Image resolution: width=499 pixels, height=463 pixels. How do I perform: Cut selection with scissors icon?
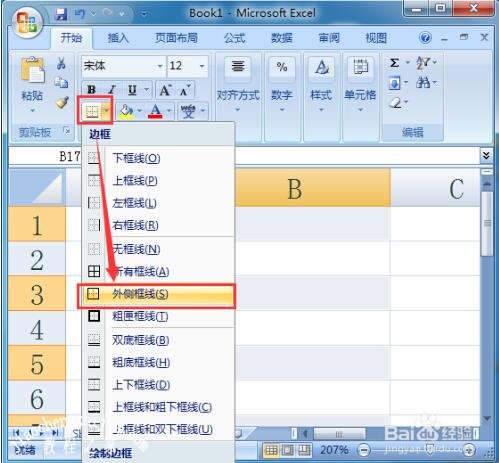61,63
